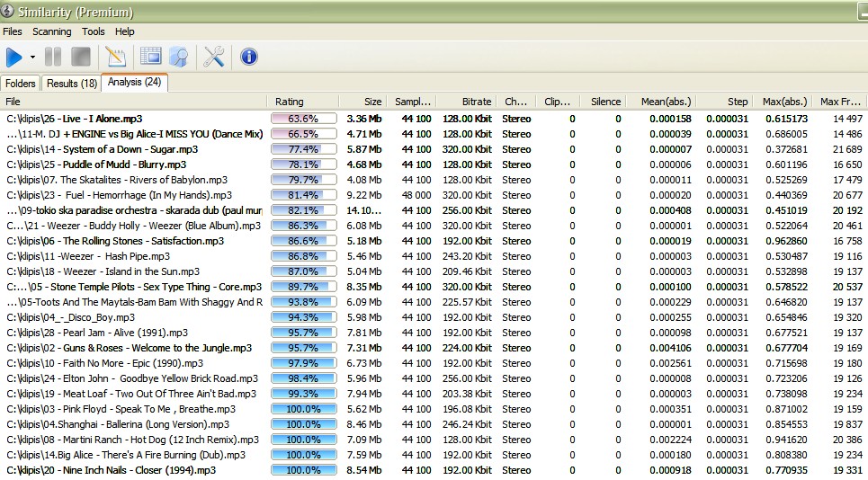Sort by the Silence column header
Image resolution: width=868 pixels, height=480 pixels.
pyautogui.click(x=604, y=102)
